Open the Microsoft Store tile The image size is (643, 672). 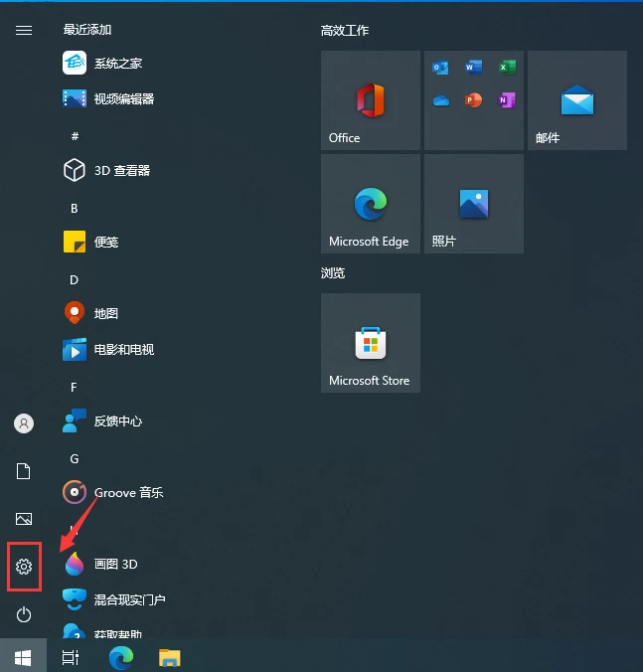(x=371, y=343)
